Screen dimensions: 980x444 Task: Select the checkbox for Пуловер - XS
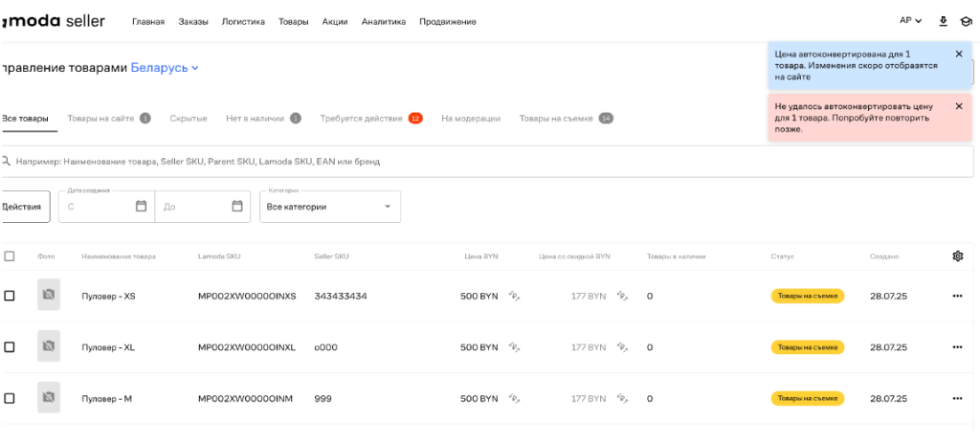coord(10,296)
